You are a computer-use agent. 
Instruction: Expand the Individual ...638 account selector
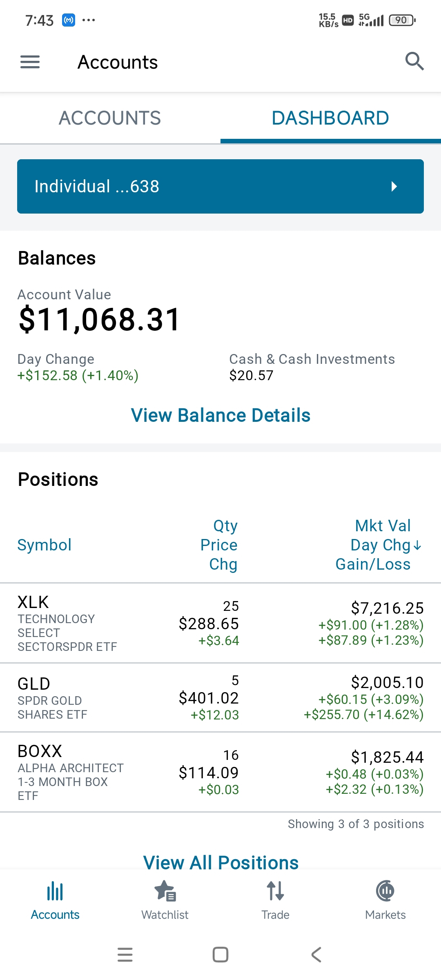click(220, 187)
